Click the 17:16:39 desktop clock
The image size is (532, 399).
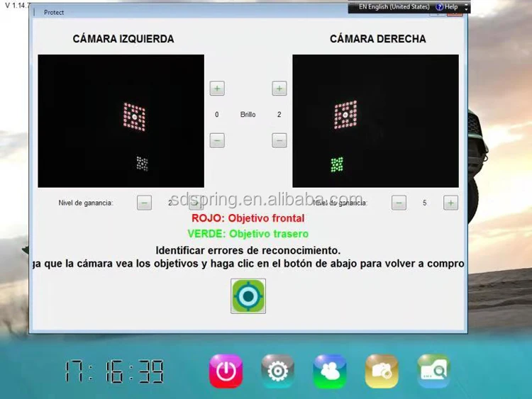click(x=114, y=372)
